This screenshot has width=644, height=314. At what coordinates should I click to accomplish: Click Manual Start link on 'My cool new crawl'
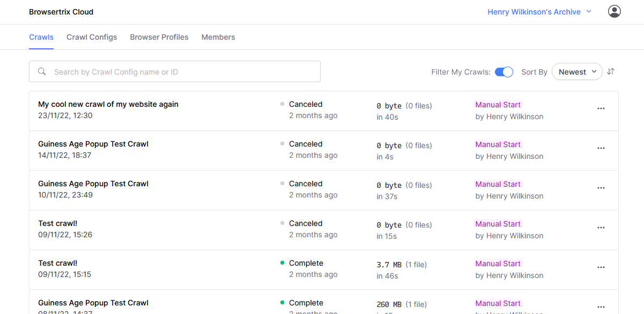[498, 104]
